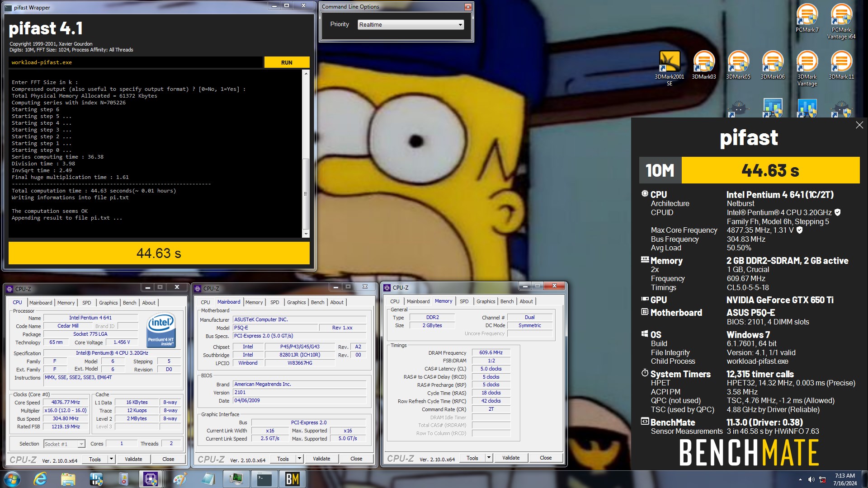Image resolution: width=868 pixels, height=488 pixels.
Task: Expand Tools arrow in Mainboard CPU-Z window
Action: tap(299, 459)
